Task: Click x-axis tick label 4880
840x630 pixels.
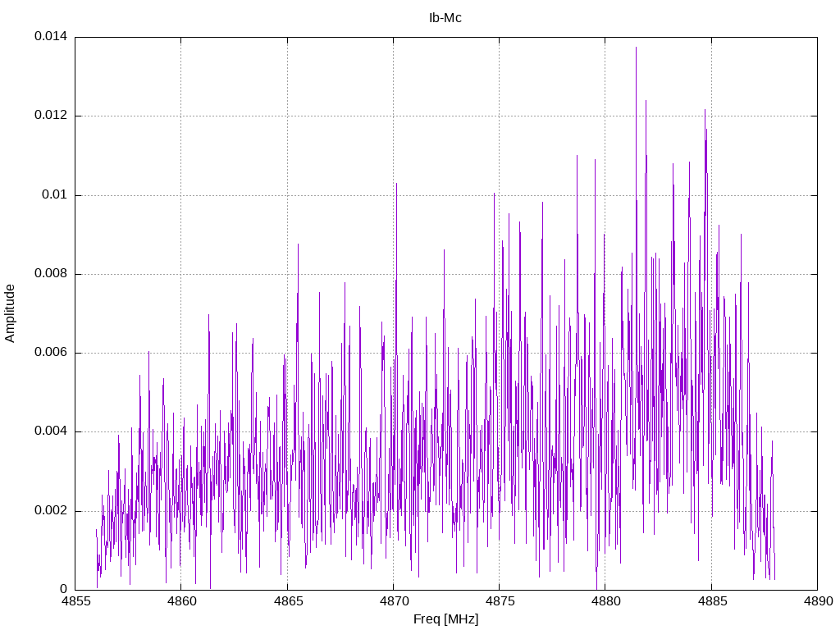Action: click(x=606, y=601)
